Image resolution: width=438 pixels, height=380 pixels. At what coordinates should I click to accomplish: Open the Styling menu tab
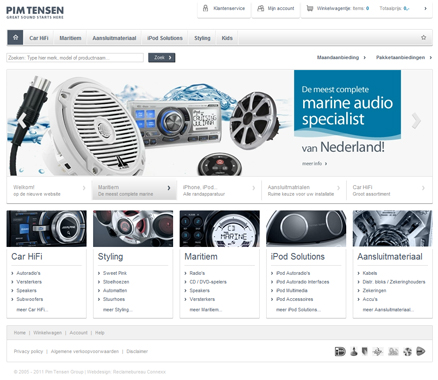point(202,38)
